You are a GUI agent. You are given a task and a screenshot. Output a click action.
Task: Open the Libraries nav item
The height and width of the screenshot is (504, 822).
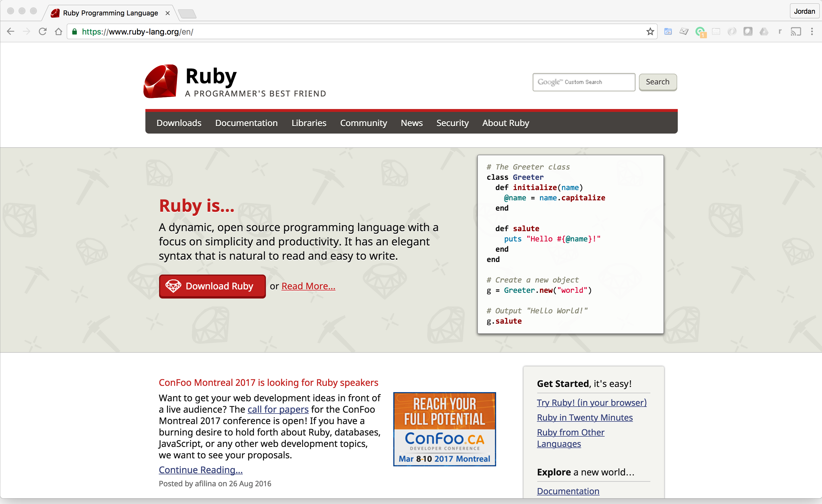coord(309,123)
